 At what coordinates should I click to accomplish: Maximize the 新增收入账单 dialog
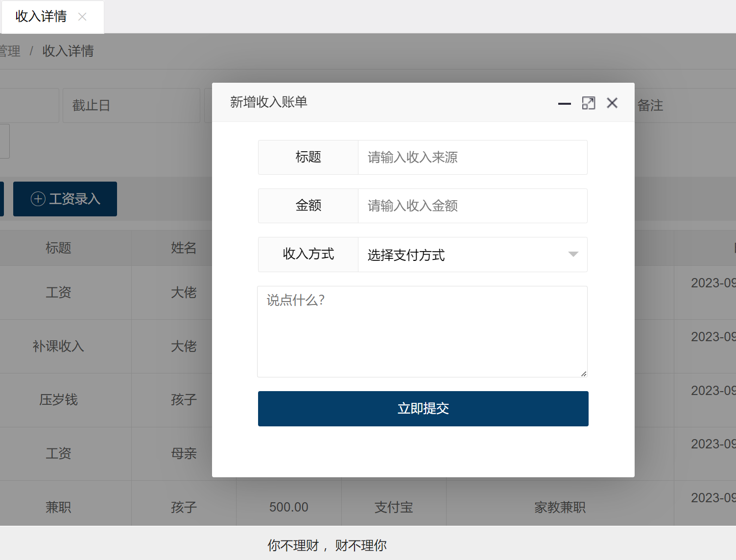[588, 103]
